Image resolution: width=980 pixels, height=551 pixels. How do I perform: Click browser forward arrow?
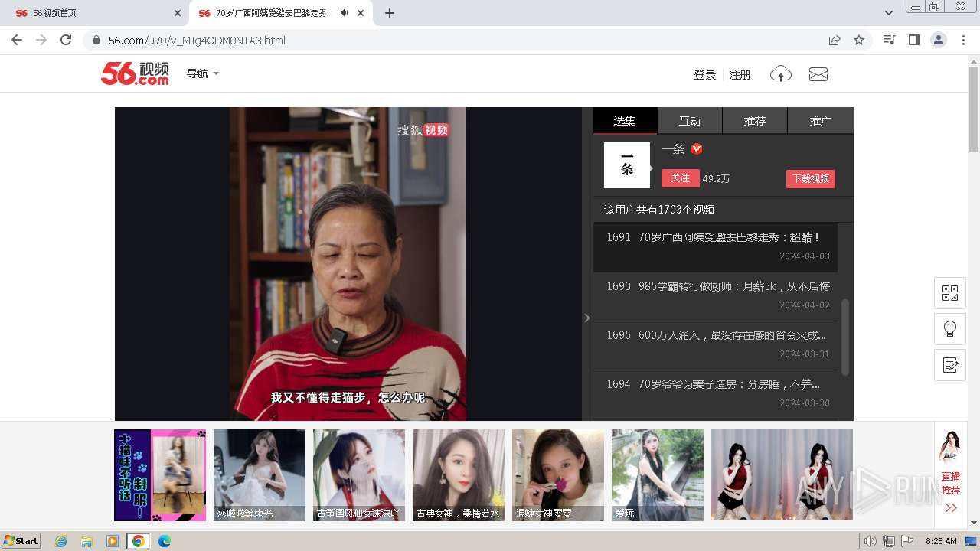(x=41, y=40)
